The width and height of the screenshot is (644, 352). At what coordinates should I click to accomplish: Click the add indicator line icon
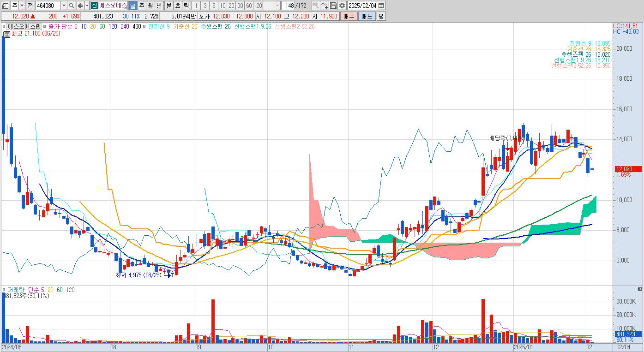(325, 6)
